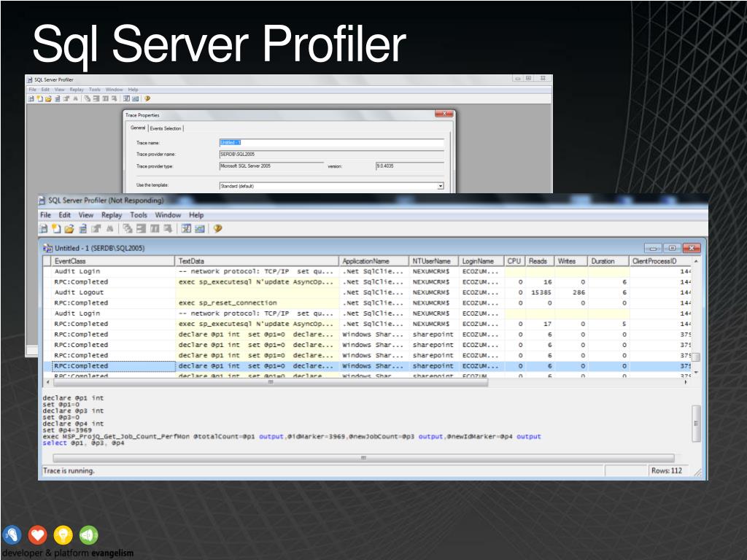Open Window menu in Not Responding Profiler window
The height and width of the screenshot is (560, 747).
[168, 215]
